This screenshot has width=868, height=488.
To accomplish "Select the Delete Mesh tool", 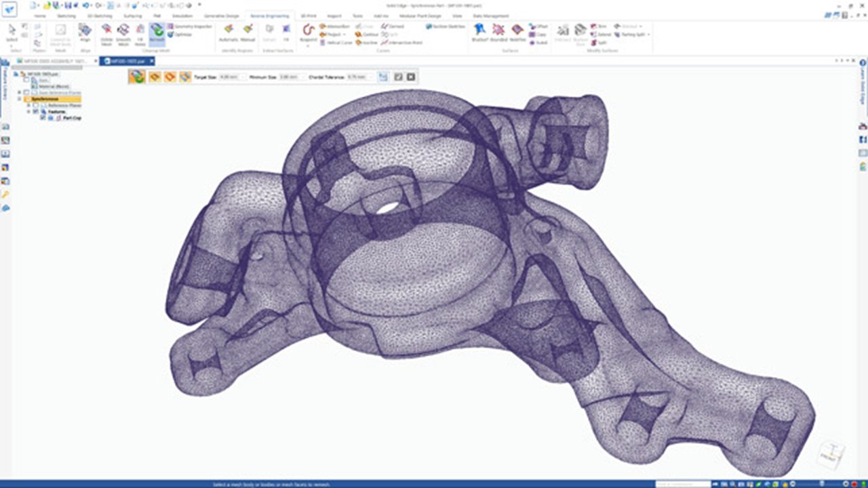I will [106, 35].
